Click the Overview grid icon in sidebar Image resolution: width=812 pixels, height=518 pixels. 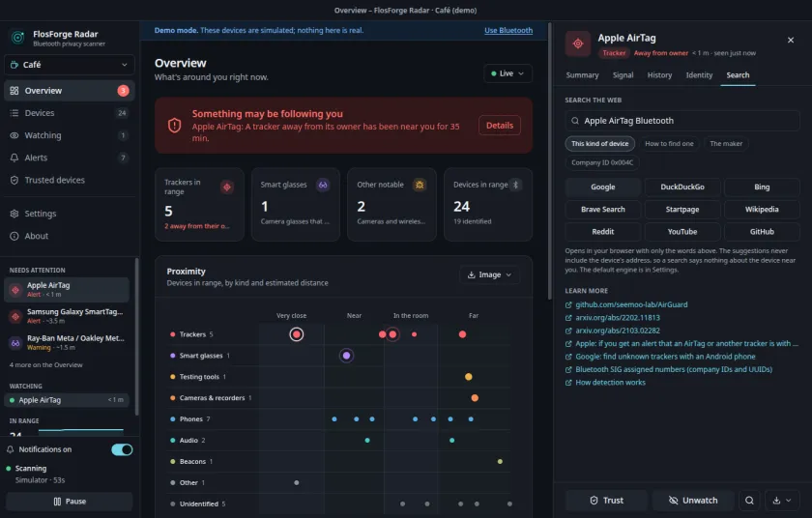pyautogui.click(x=14, y=91)
